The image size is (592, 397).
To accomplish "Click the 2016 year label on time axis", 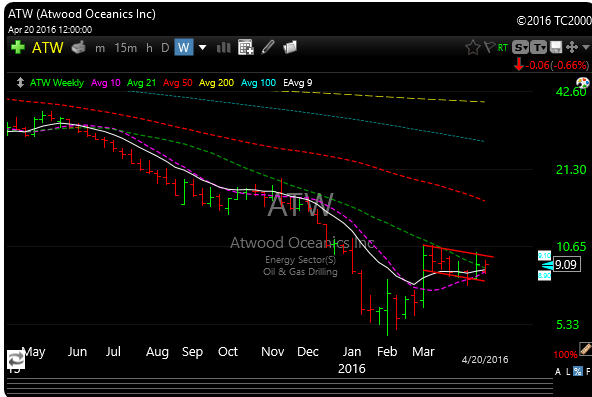I will [352, 368].
